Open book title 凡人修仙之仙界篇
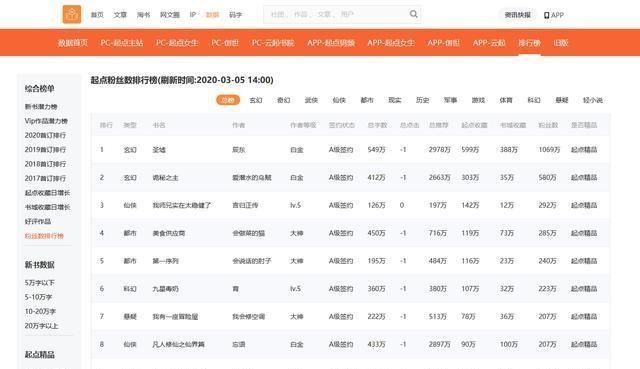 (178, 344)
